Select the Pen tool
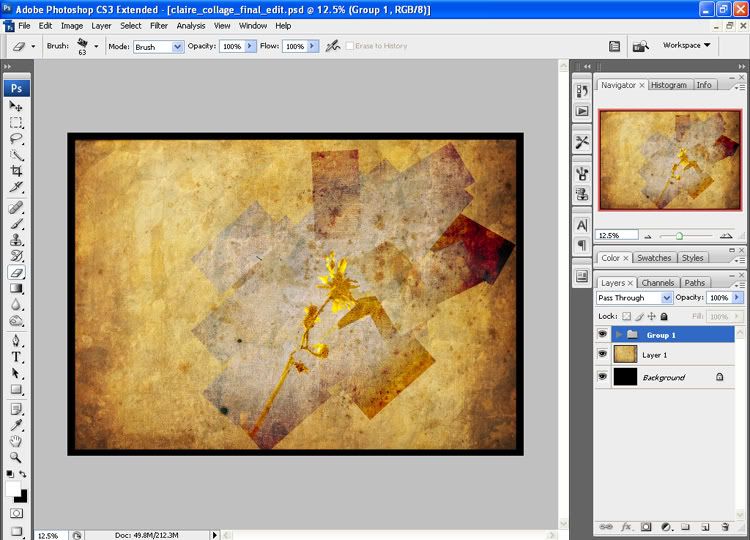Screen dimensions: 750x540 (x=16, y=341)
